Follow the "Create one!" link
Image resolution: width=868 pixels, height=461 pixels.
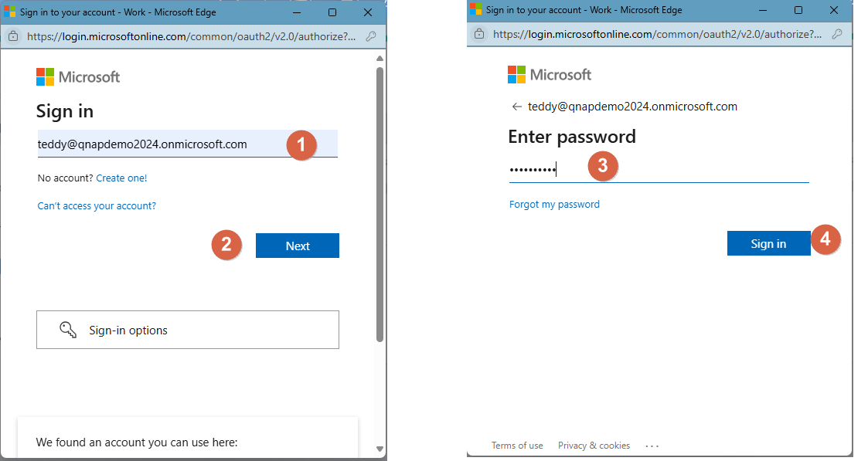(121, 178)
